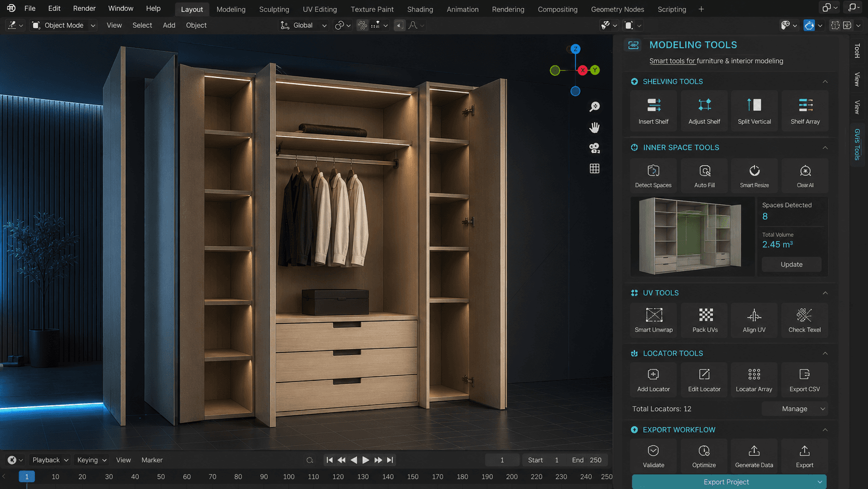Screen dimensions: 868x489
Task: Toggle snapping magnet in header
Action: point(362,25)
